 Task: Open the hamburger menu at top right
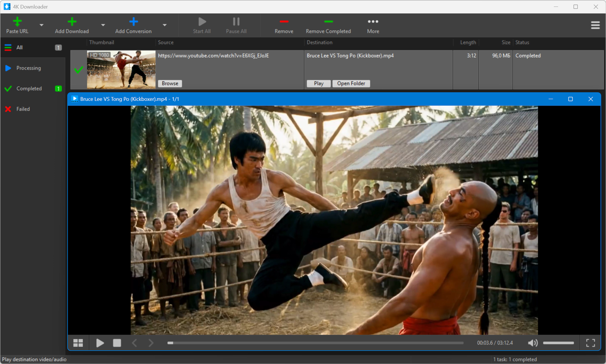[x=595, y=25]
